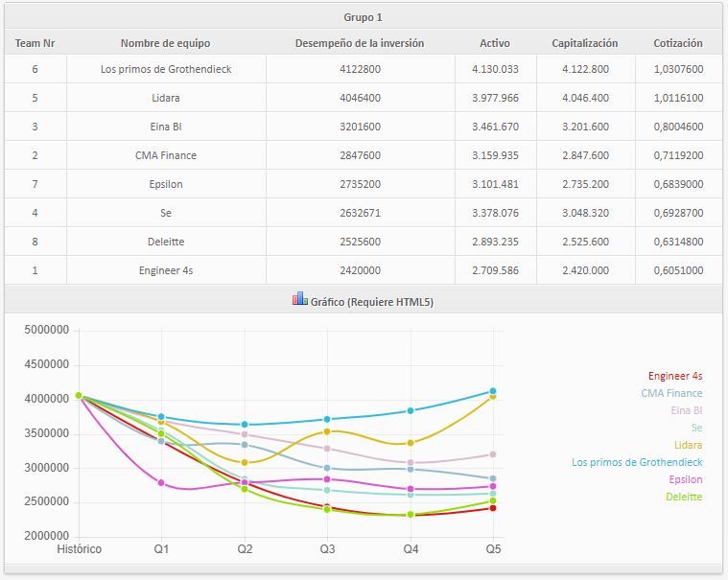Open the Gráfico (Requiere HTML5) header

(x=364, y=299)
